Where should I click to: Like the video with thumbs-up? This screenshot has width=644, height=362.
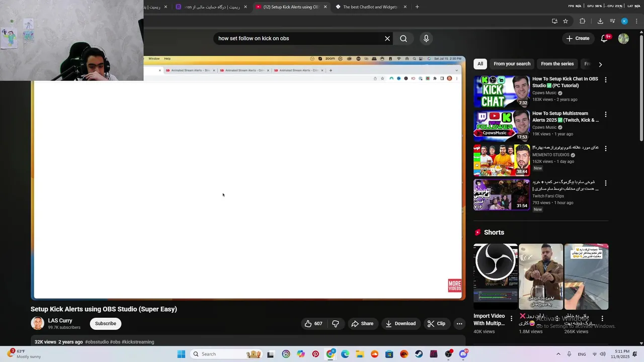pos(313,323)
